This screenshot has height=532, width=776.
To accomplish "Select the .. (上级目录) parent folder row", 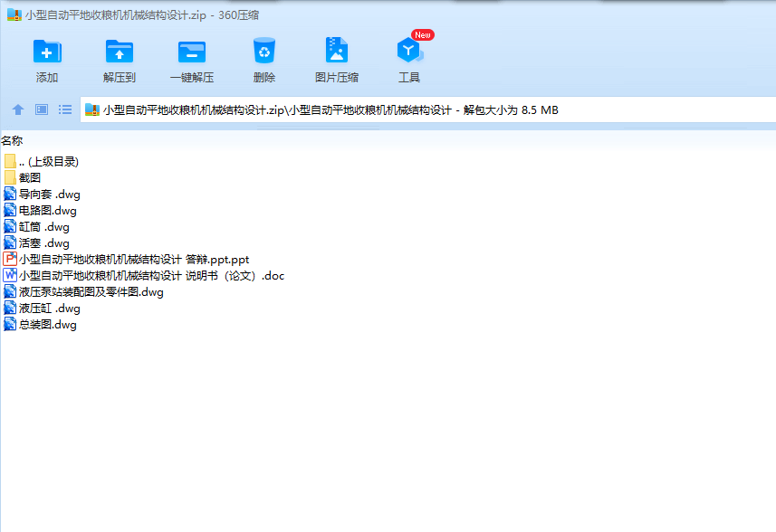I will pyautogui.click(x=42, y=162).
